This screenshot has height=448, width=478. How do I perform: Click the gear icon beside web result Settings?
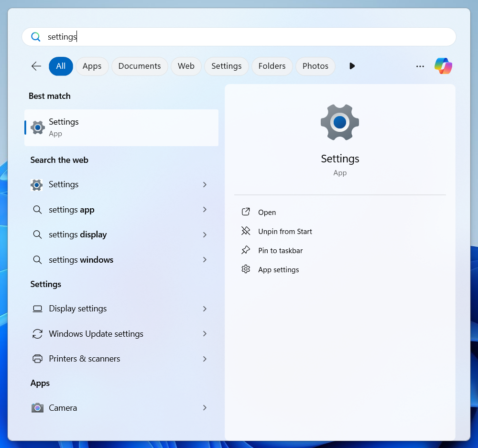click(x=37, y=185)
